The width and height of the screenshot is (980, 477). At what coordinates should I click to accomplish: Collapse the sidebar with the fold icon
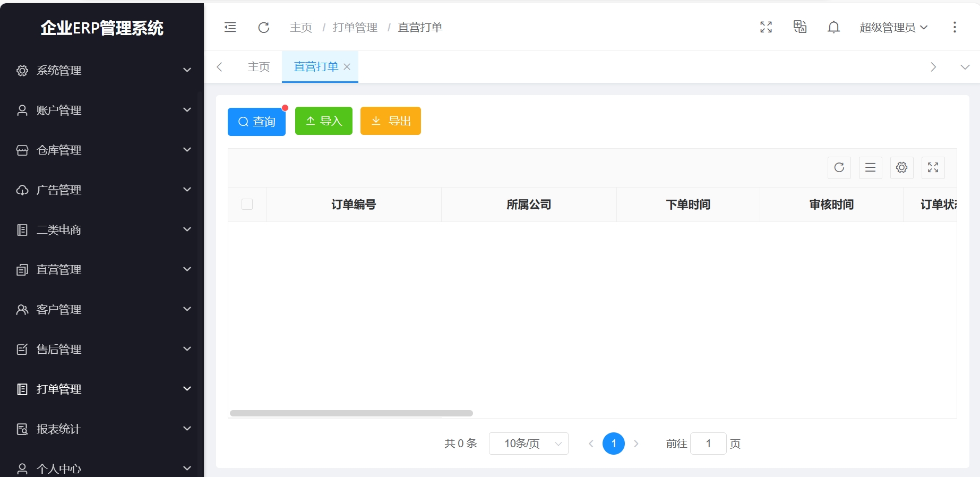click(x=230, y=27)
